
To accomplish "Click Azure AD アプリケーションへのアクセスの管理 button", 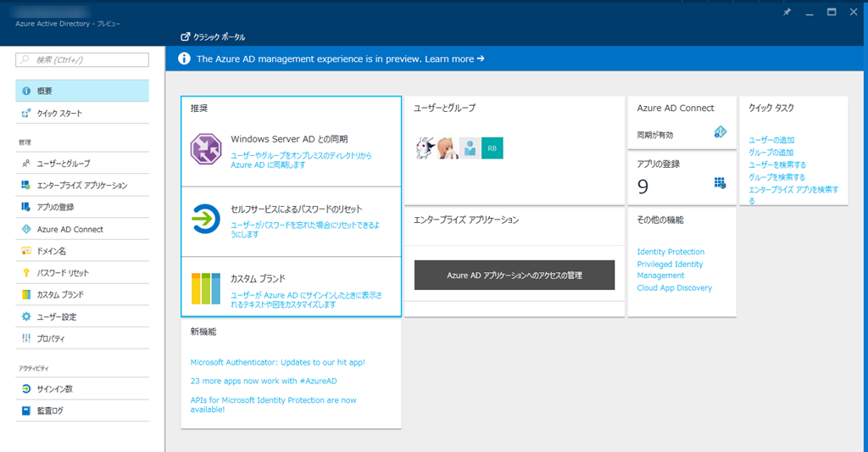I will coord(514,275).
